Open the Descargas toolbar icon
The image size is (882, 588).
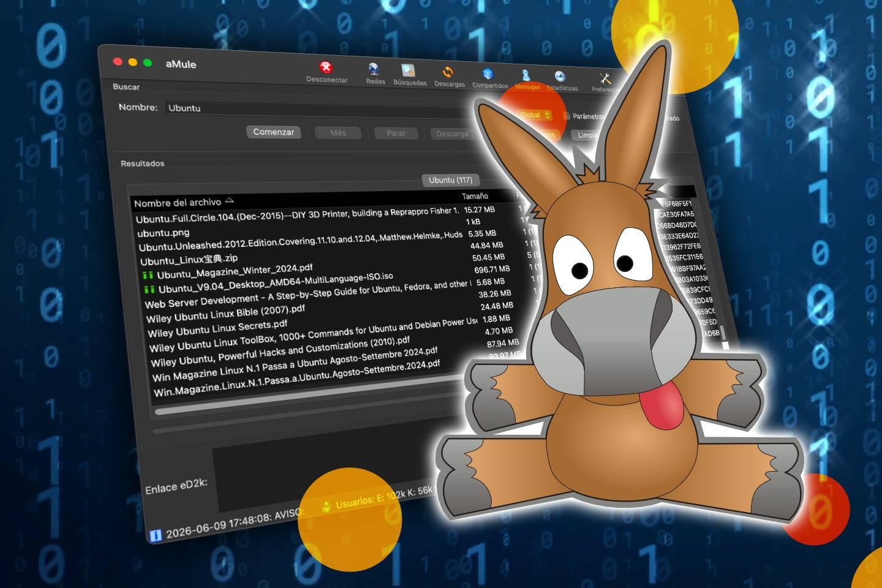[448, 73]
